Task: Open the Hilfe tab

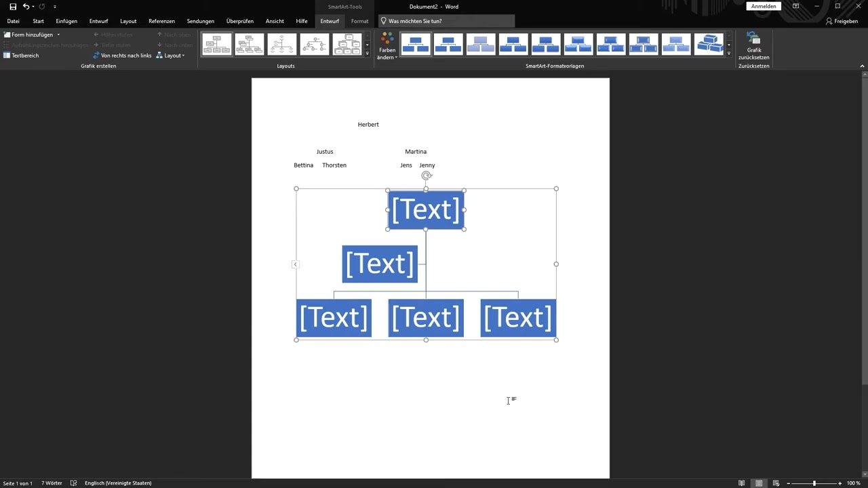Action: (x=302, y=21)
